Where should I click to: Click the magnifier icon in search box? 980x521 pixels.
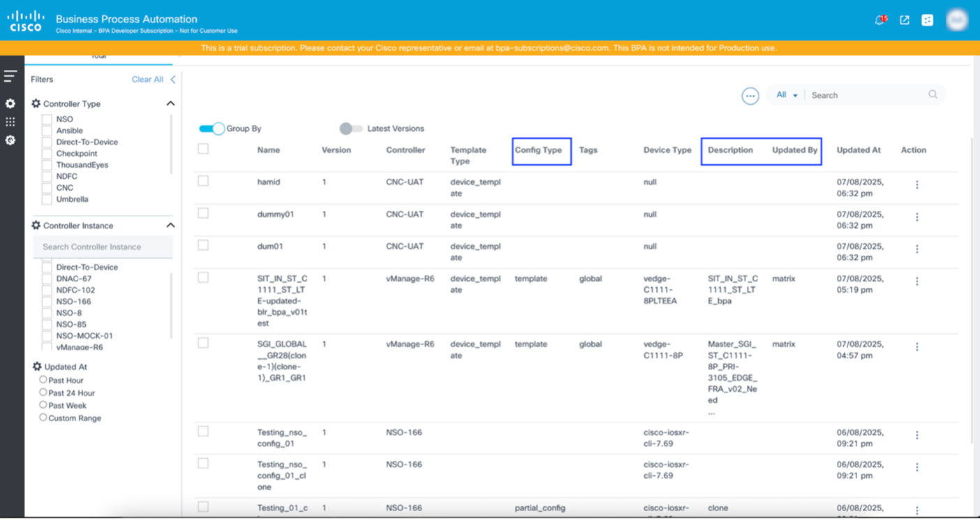pyautogui.click(x=933, y=95)
